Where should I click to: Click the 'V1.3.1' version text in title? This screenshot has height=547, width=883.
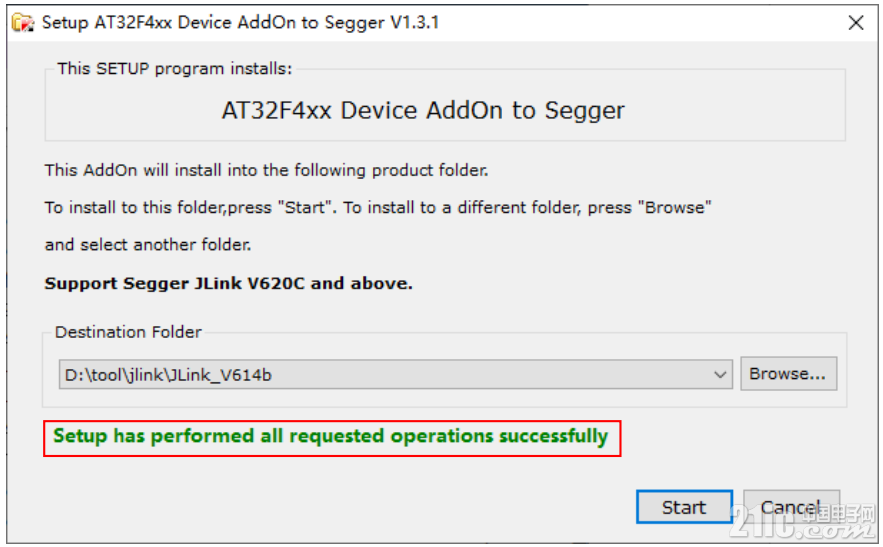(414, 23)
